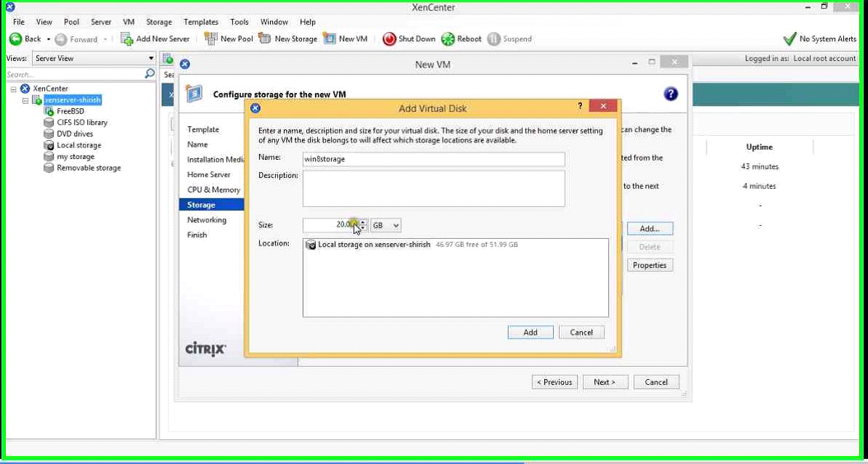Click the green Reboot icon
The width and height of the screenshot is (868, 464).
tap(448, 38)
